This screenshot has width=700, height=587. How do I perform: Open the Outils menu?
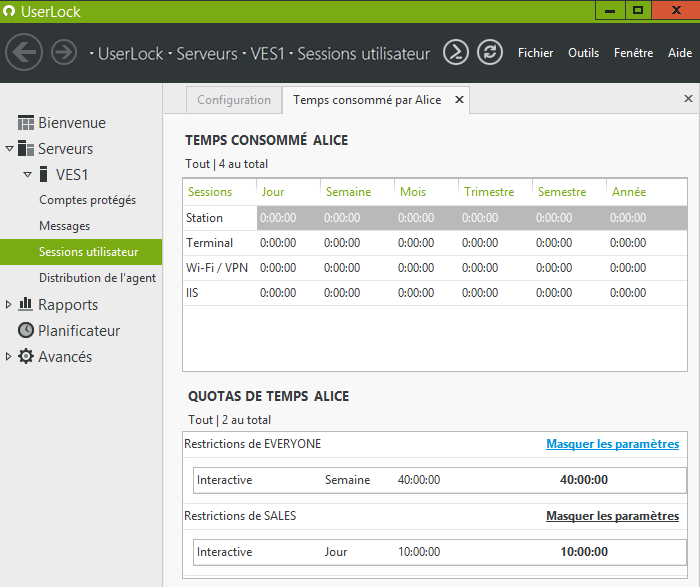(583, 53)
